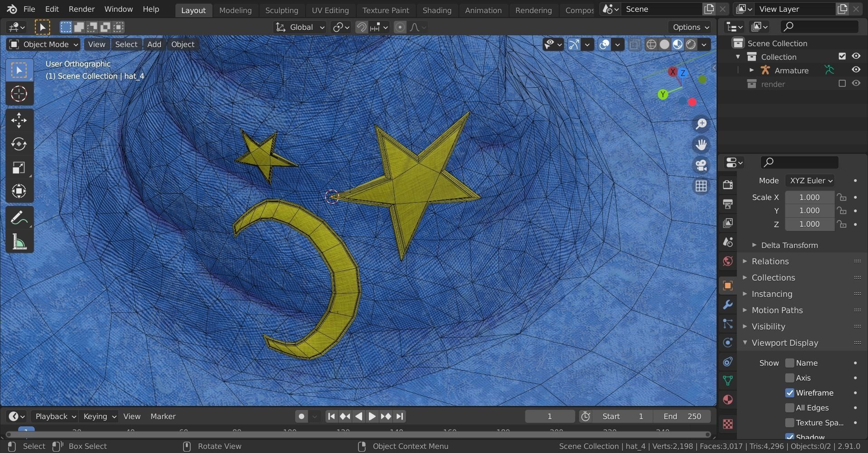Switch to UV Editing workspace tab
The height and width of the screenshot is (453, 868).
click(x=330, y=10)
